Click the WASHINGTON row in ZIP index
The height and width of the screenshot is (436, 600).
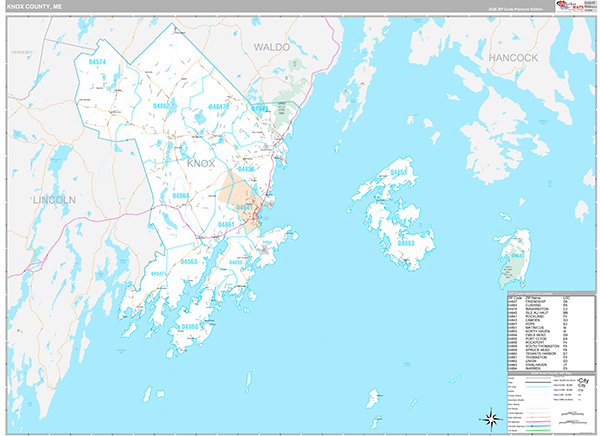(x=538, y=309)
